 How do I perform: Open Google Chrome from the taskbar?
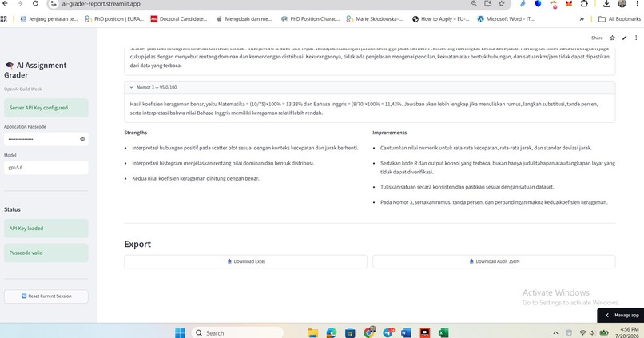tap(369, 332)
